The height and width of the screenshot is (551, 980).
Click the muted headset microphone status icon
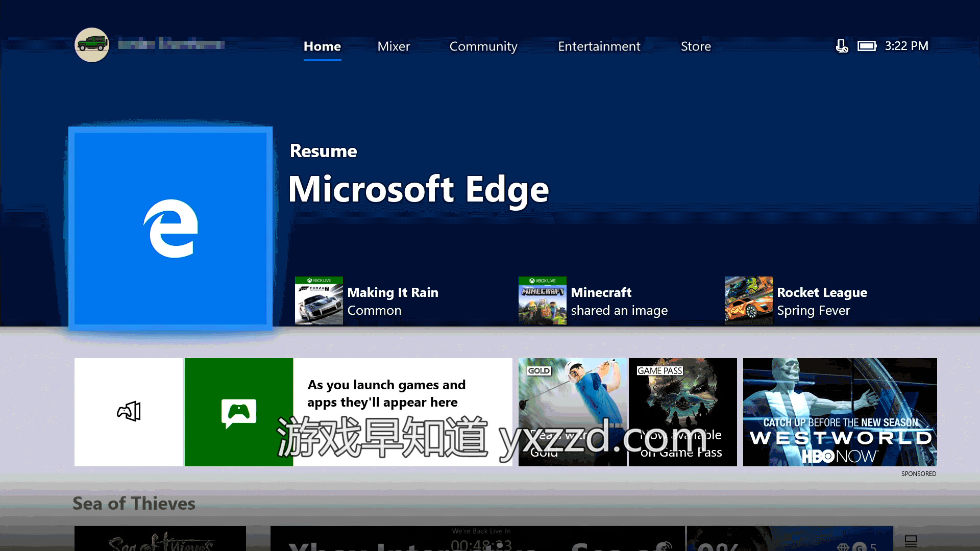coord(842,46)
